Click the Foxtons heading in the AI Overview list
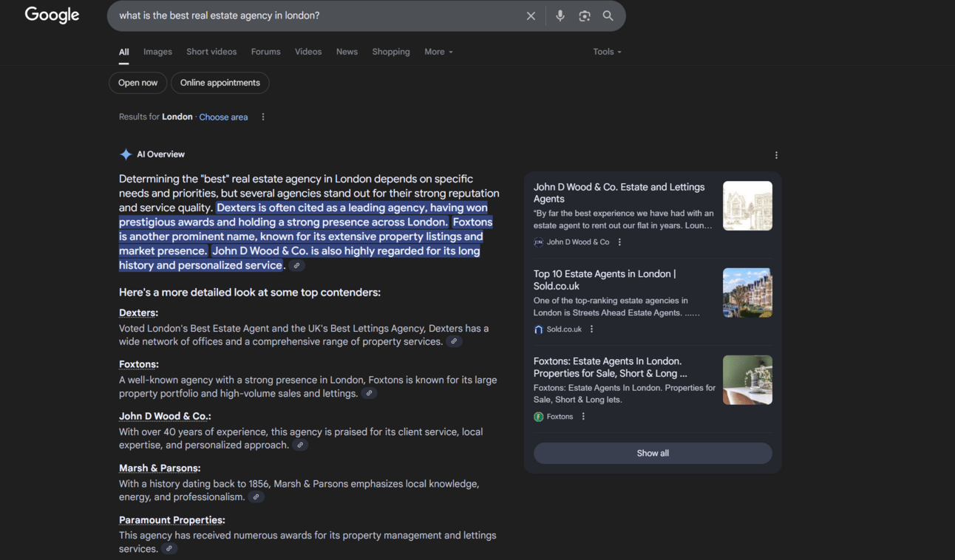The image size is (955, 560). coord(139,364)
